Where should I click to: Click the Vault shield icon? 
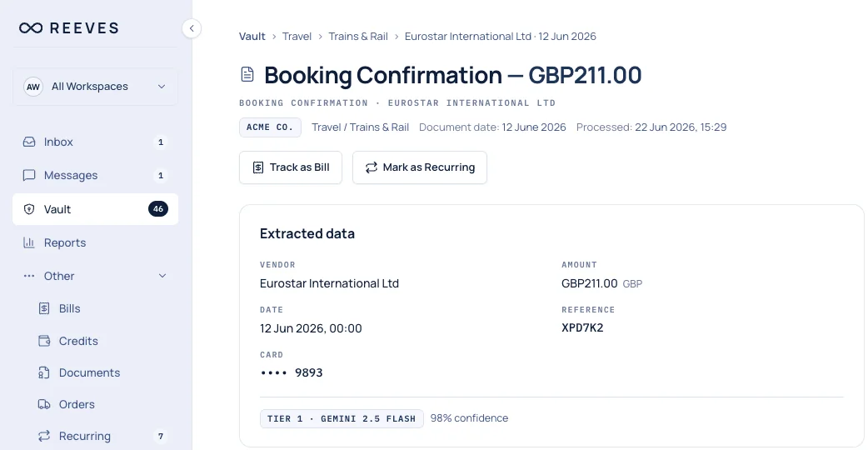(x=29, y=209)
